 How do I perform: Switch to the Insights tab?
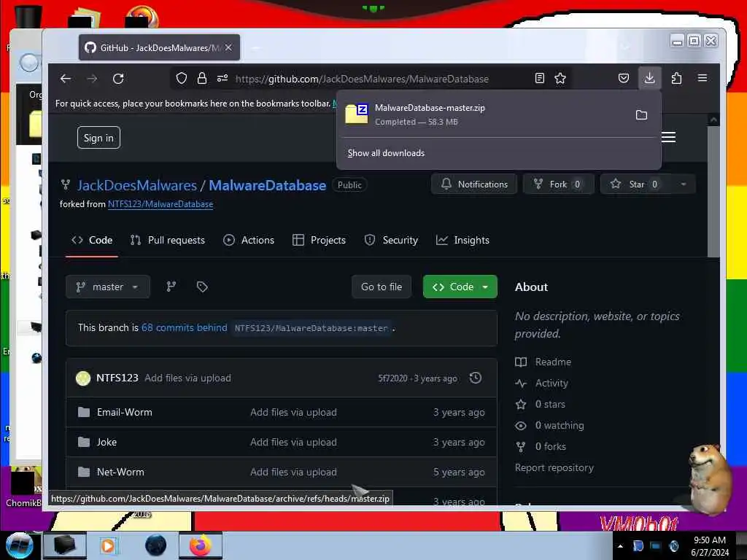462,240
